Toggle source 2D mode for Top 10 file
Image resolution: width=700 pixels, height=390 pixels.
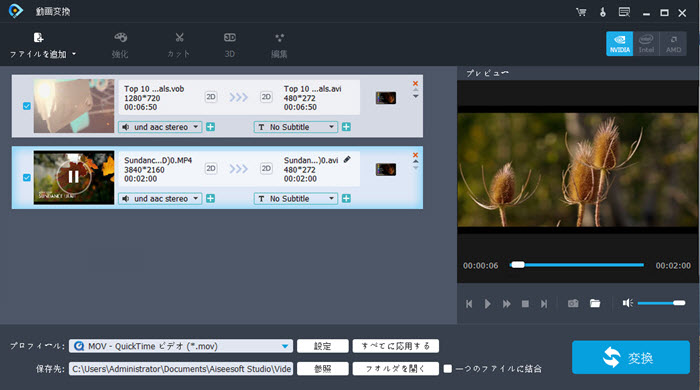(211, 97)
